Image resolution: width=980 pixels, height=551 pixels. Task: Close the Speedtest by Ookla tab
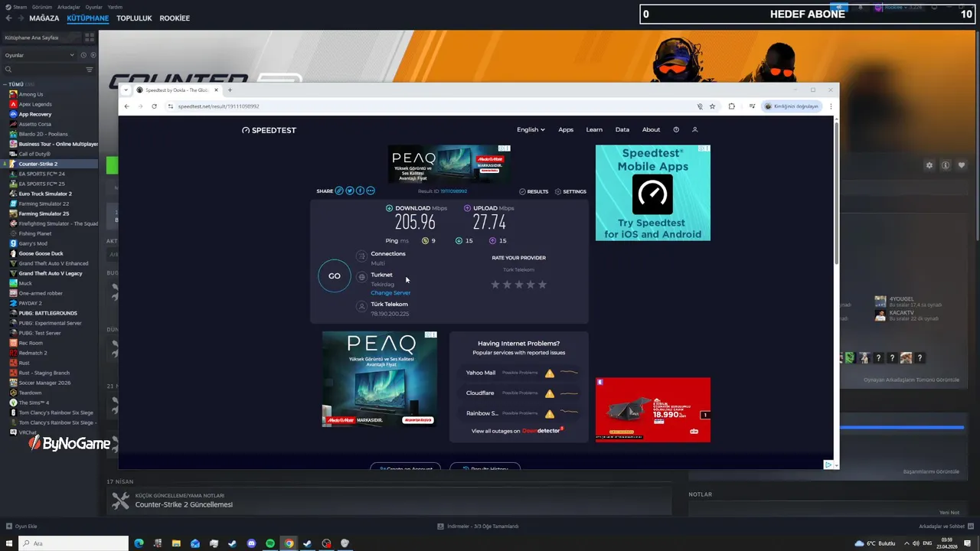click(216, 90)
